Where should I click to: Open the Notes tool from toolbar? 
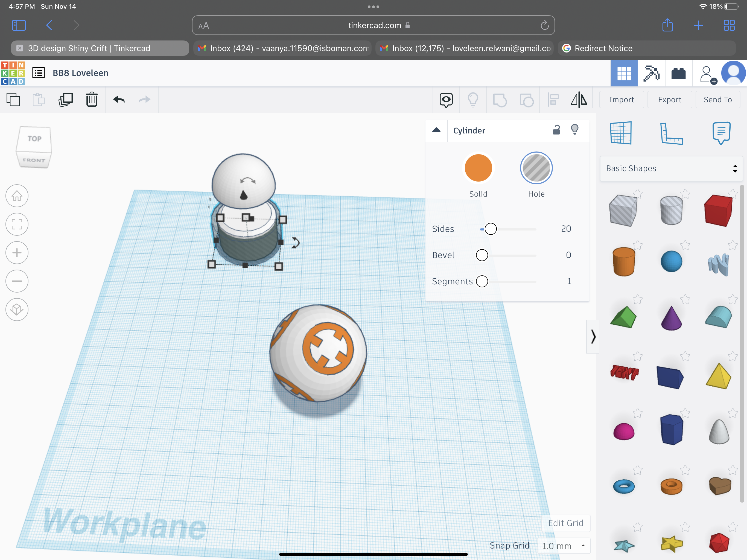coord(446,100)
